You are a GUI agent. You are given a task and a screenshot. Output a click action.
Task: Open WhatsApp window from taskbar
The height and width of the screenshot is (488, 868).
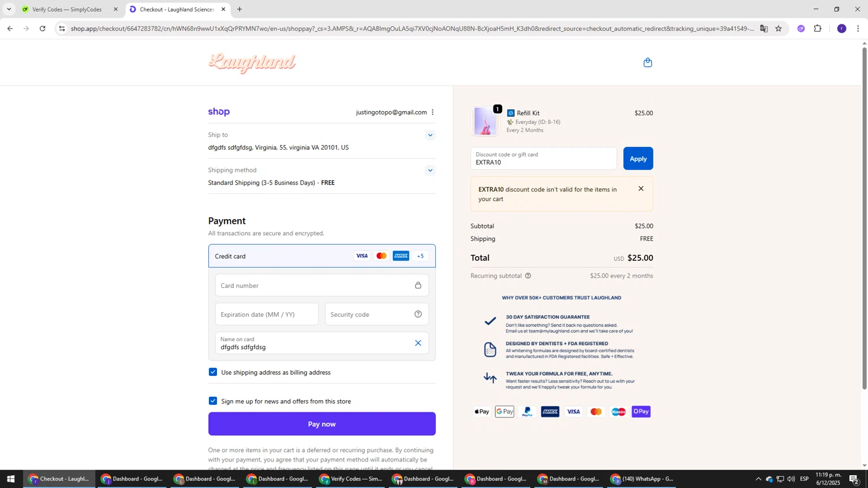(x=642, y=479)
